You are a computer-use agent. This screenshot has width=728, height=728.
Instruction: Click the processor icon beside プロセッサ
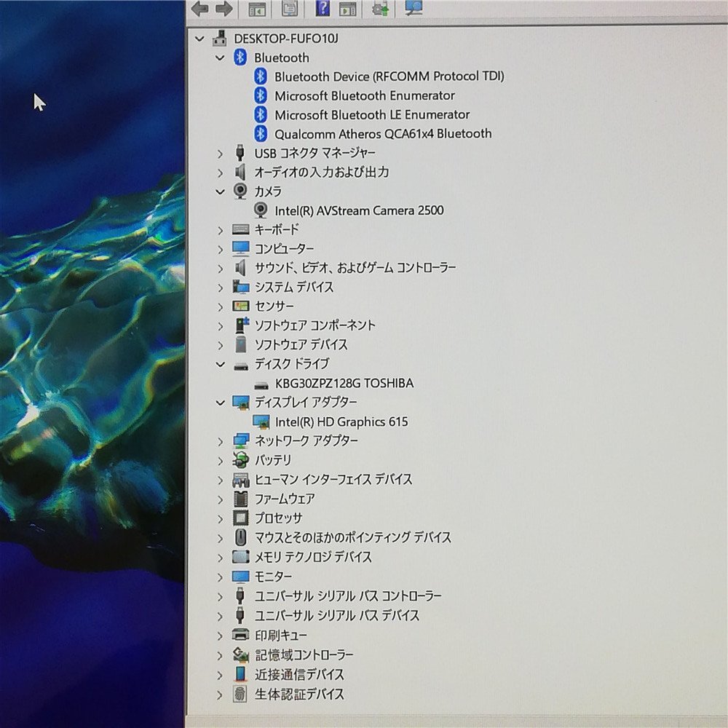pyautogui.click(x=240, y=518)
